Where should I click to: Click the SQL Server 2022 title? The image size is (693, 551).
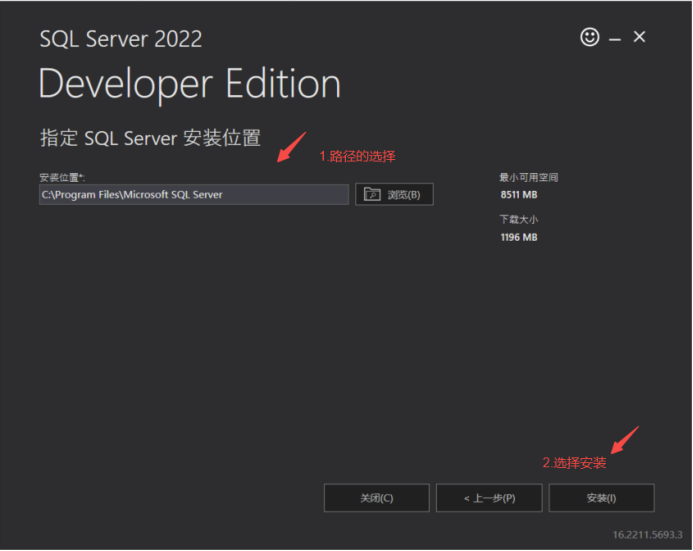click(x=121, y=39)
